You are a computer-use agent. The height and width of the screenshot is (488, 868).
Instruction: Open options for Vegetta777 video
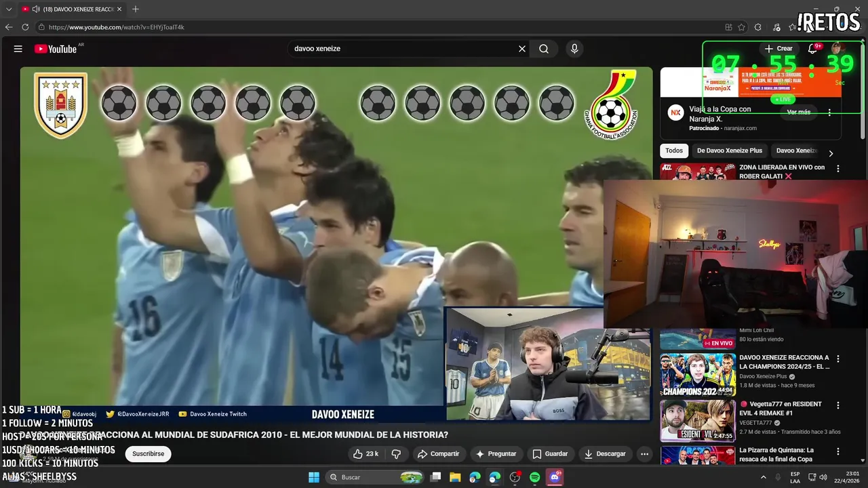pyautogui.click(x=837, y=405)
